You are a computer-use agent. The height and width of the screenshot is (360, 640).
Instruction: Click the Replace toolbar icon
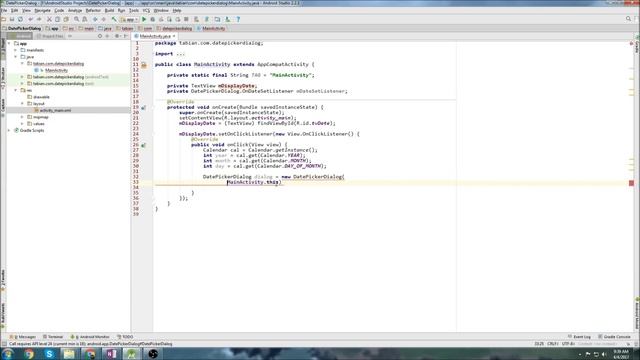(x=85, y=19)
